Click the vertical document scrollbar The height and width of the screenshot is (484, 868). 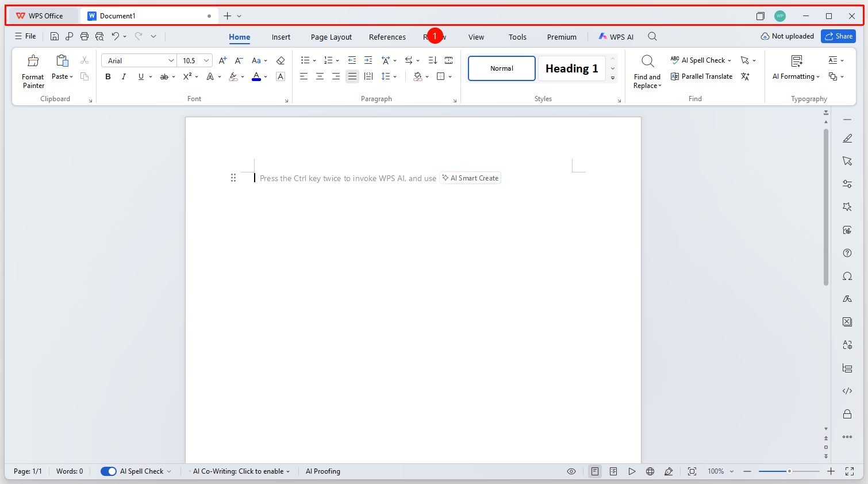coord(826,207)
